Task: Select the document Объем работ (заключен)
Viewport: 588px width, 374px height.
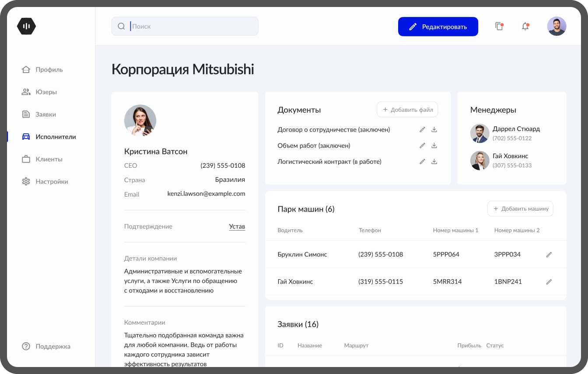Action: [x=314, y=145]
